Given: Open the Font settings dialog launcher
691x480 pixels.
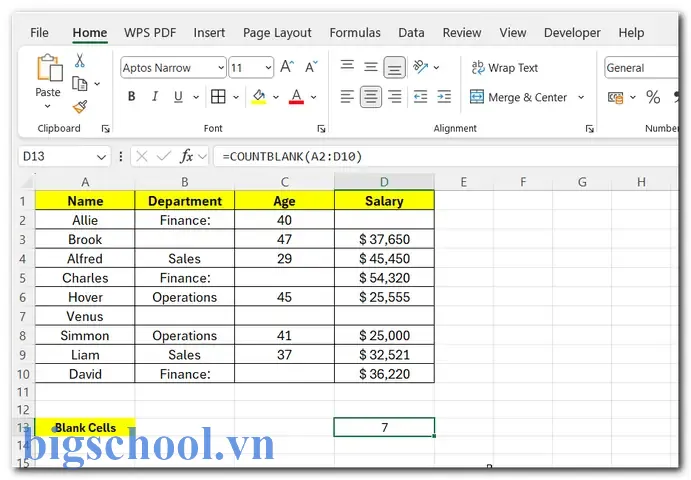Looking at the screenshot, I should tap(321, 129).
